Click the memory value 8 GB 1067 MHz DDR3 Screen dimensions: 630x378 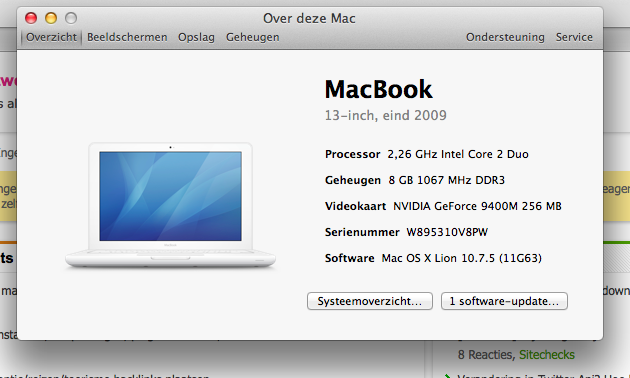click(446, 180)
